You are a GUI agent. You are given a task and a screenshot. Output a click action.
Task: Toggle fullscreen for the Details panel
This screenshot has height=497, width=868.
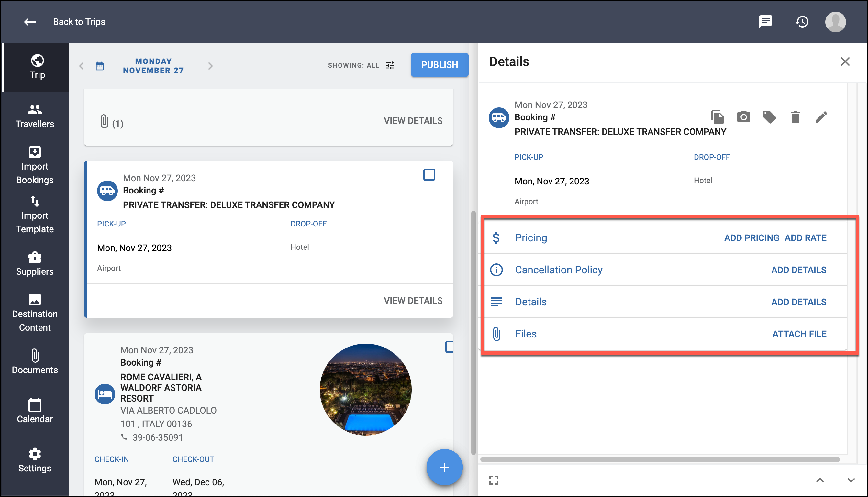pos(494,480)
